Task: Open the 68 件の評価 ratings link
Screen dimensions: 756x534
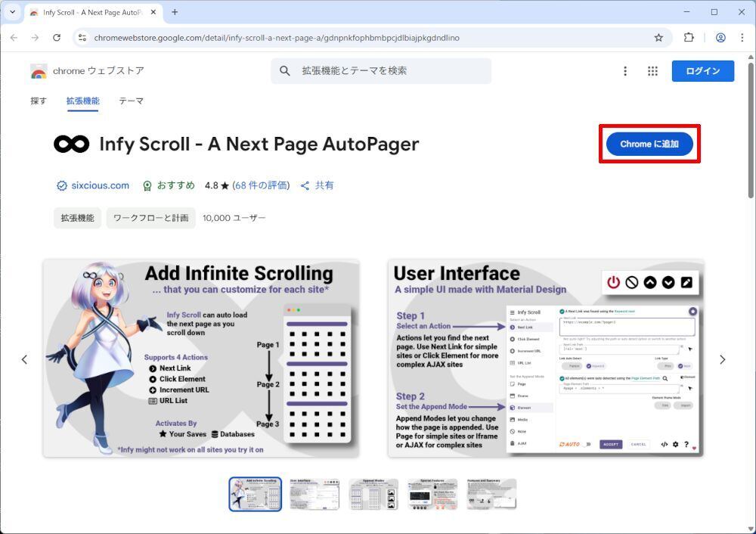Action: (261, 186)
